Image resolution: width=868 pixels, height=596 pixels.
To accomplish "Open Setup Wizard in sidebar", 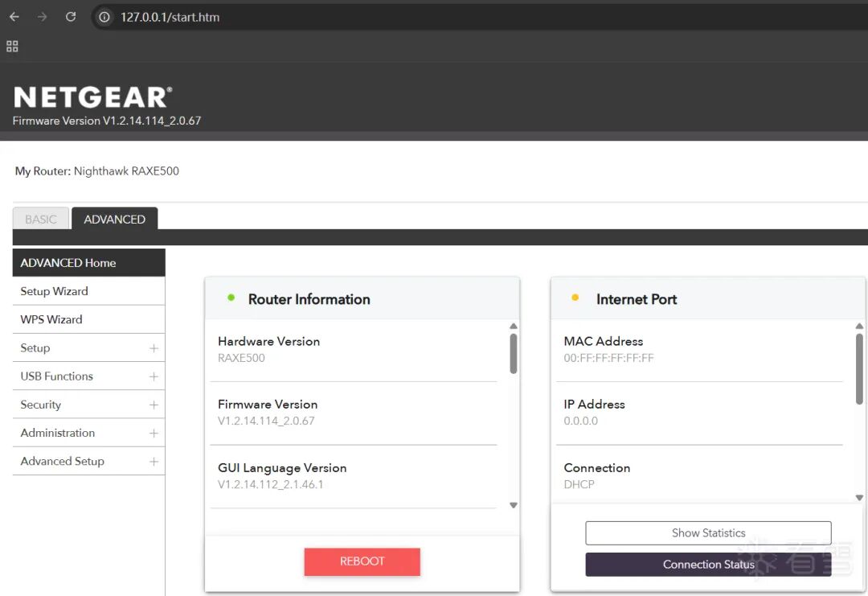I will 88,291.
